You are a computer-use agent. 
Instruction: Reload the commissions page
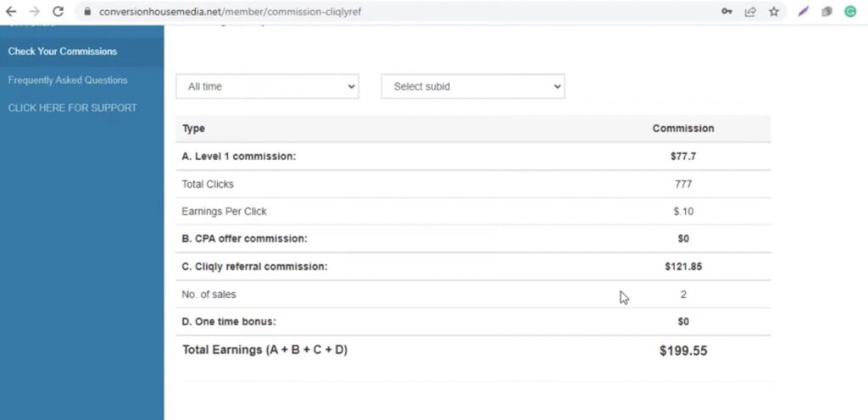(58, 12)
